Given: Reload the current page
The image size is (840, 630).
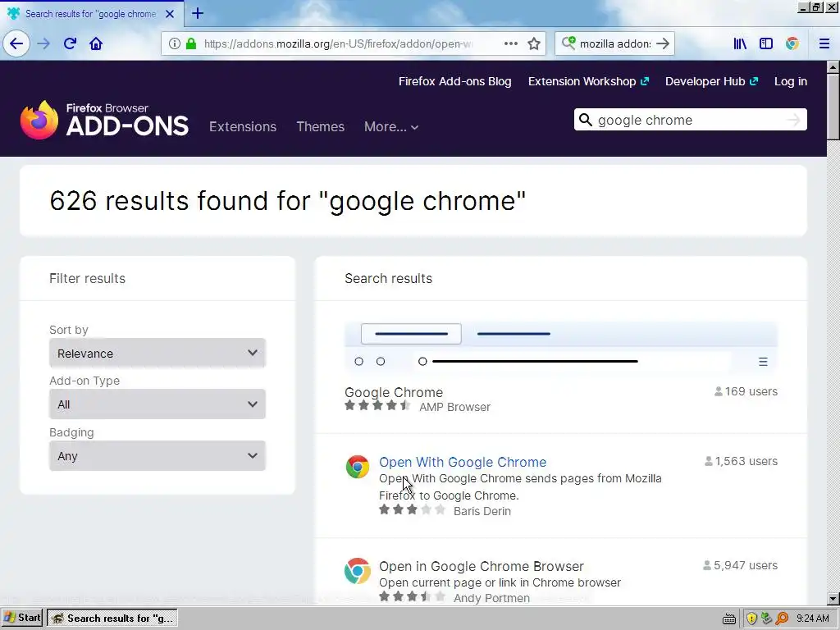Looking at the screenshot, I should pos(70,43).
